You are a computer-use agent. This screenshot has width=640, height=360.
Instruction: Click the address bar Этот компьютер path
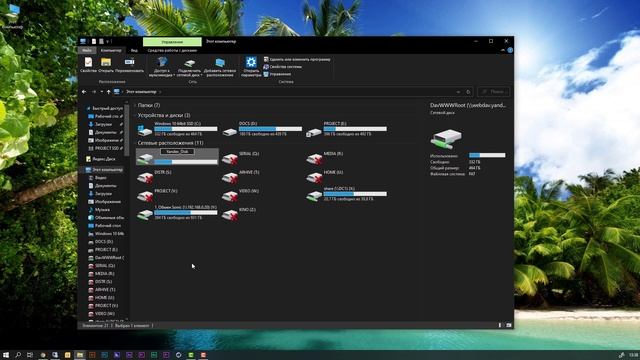tap(141, 92)
